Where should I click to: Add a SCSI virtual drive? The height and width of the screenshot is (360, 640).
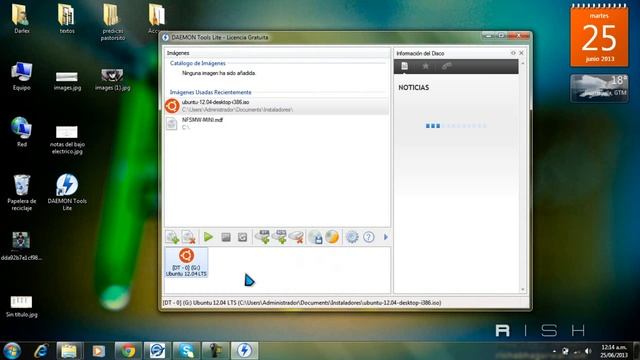coord(280,237)
